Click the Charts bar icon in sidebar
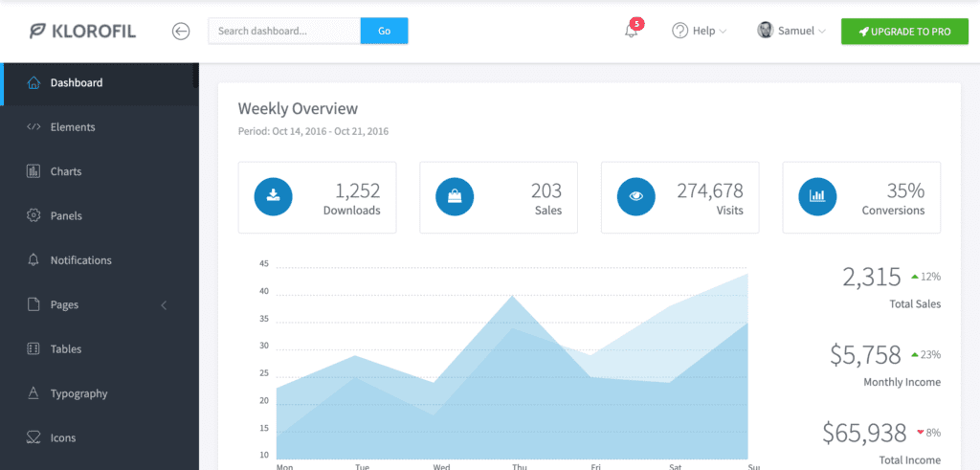The height and width of the screenshot is (470, 980). click(x=33, y=171)
